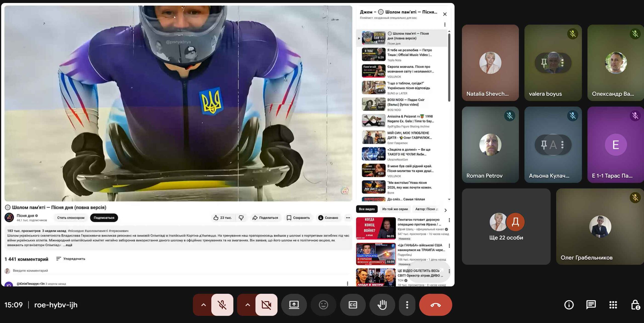Play BOSI NOGI — Падає Сніг item

click(x=402, y=104)
